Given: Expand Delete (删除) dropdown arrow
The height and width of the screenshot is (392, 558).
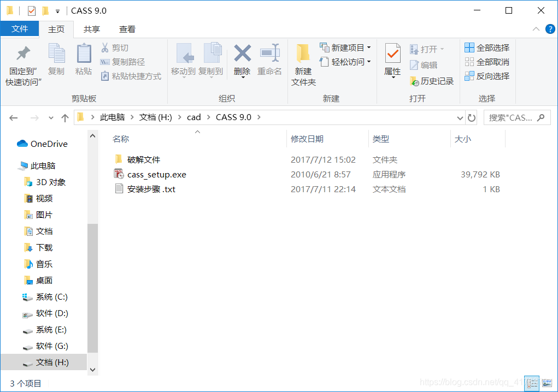Looking at the screenshot, I should (242, 77).
